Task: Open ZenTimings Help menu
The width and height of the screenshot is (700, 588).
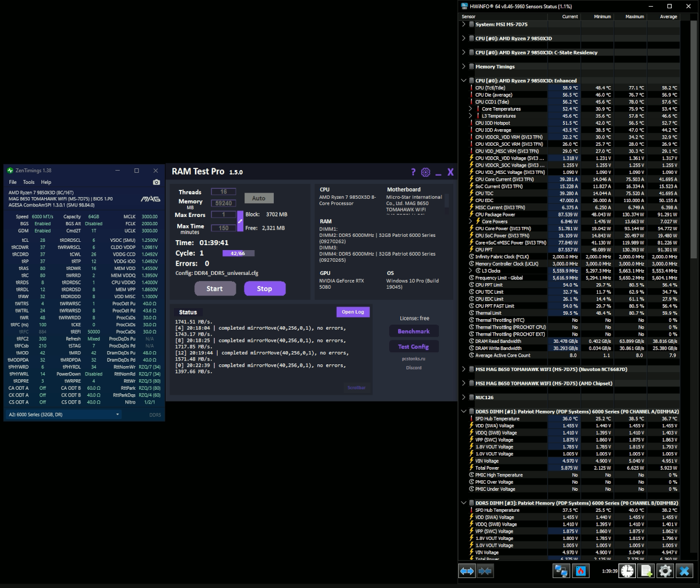Action: [46, 182]
